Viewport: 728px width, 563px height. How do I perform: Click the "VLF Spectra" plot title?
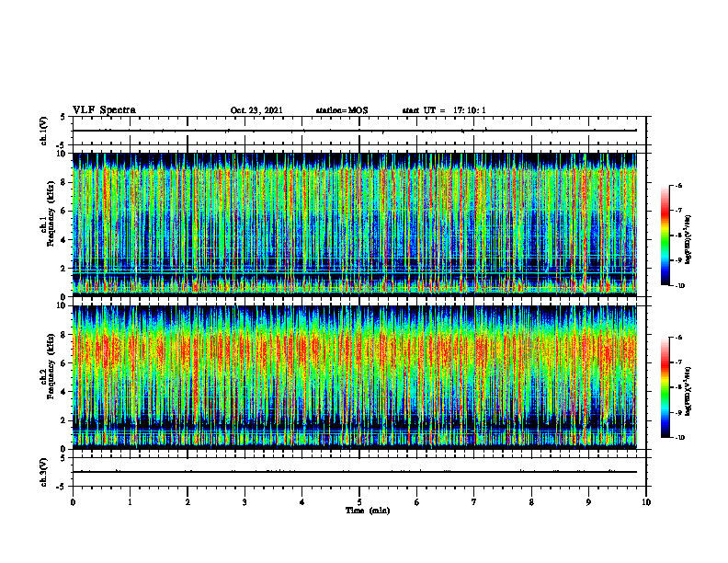point(104,110)
